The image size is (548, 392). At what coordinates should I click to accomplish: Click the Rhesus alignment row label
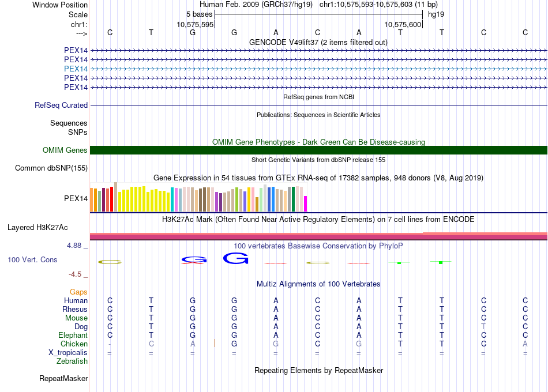click(x=75, y=309)
